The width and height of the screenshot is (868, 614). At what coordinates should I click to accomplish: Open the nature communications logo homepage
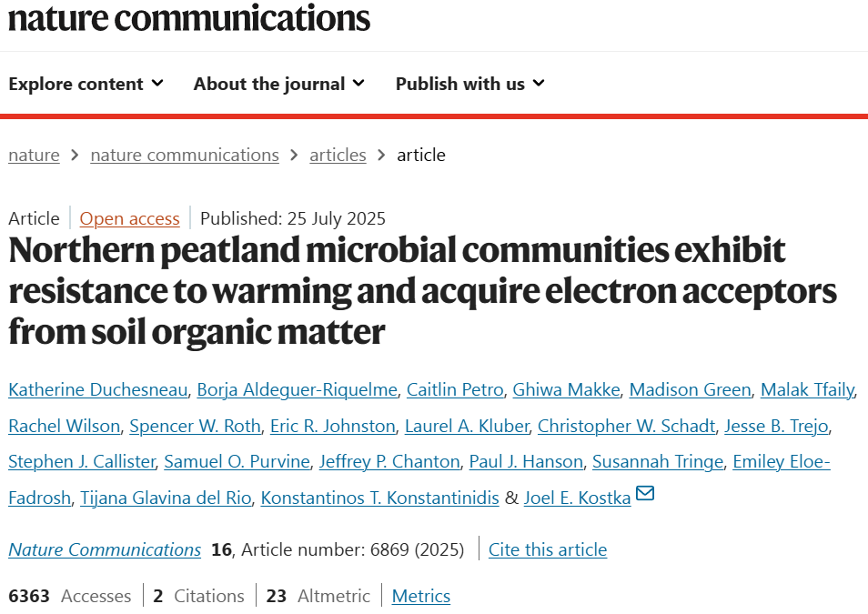pos(188,17)
